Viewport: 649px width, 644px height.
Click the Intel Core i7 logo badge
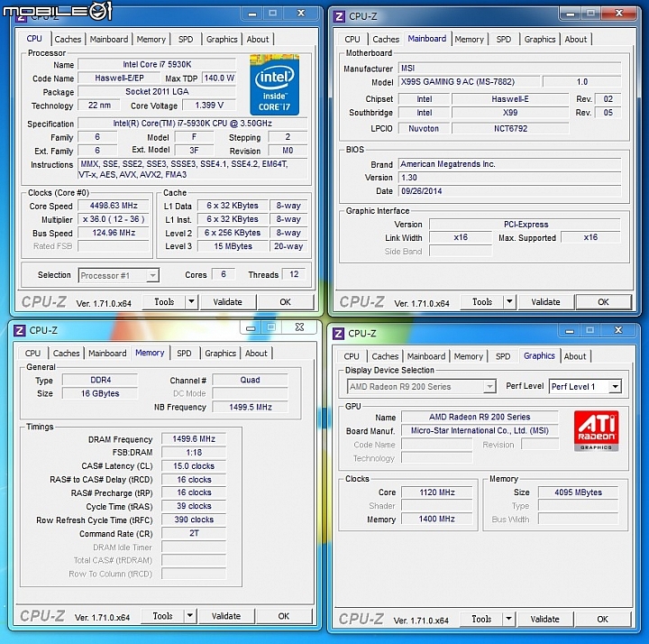[x=274, y=85]
